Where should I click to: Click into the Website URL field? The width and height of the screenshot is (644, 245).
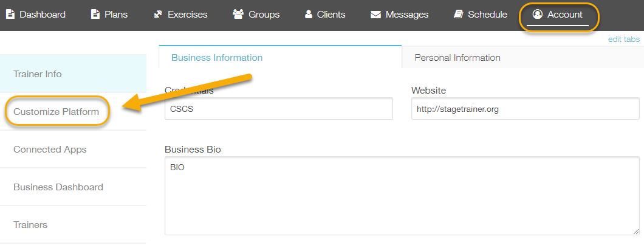point(526,109)
